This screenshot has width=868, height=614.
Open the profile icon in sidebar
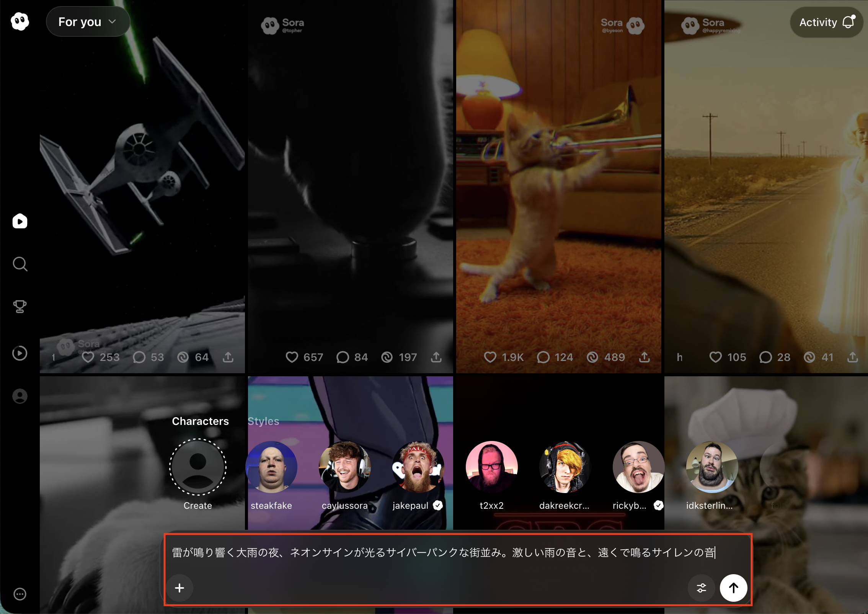tap(20, 396)
